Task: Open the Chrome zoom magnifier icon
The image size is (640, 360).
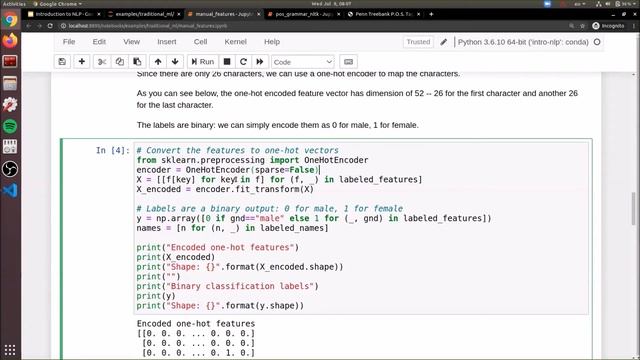Action: coord(571,26)
